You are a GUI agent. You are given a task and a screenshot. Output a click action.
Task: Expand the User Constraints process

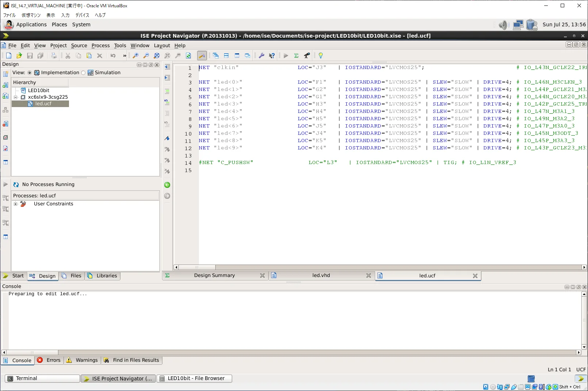15,204
